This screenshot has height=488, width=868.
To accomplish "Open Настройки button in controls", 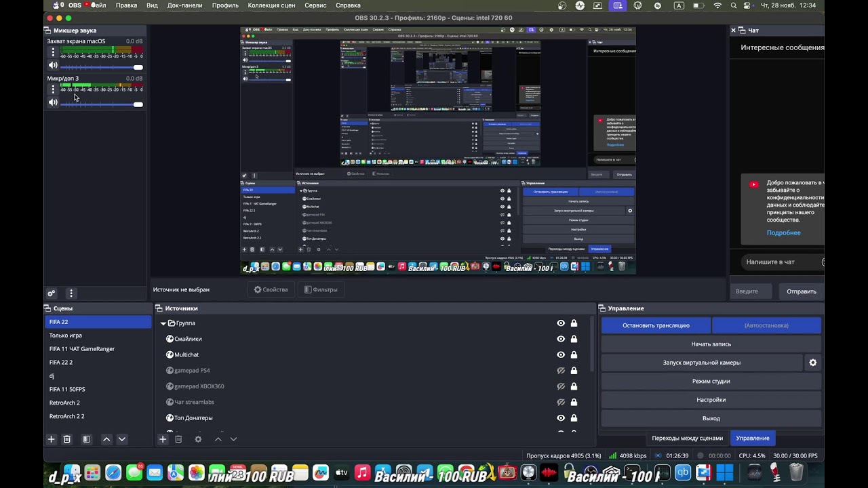I will 711,400.
